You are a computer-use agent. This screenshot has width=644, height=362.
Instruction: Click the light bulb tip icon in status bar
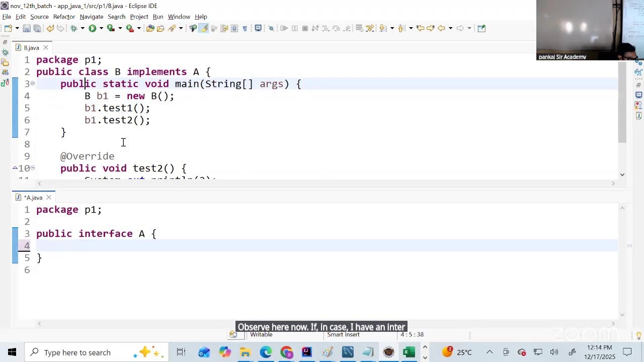(x=638, y=335)
